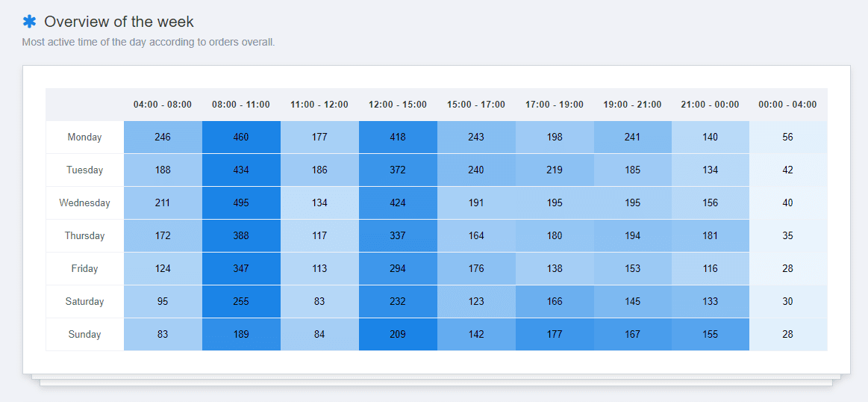Select the 12:00 - 15:00 column header

(x=398, y=105)
